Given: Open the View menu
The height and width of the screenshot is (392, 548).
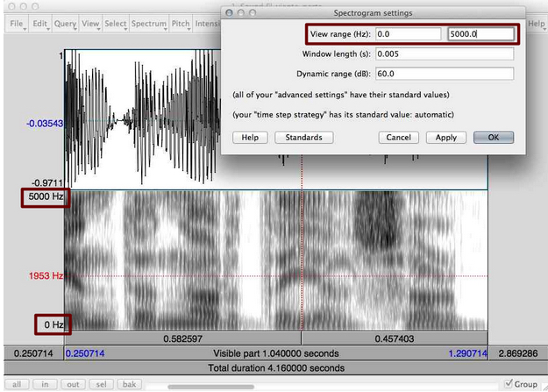Looking at the screenshot, I should point(90,24).
